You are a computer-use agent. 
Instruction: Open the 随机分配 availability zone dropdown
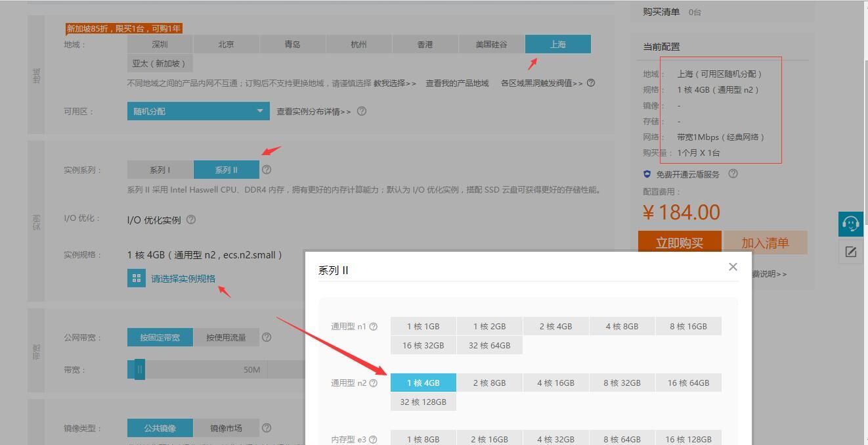click(x=198, y=111)
